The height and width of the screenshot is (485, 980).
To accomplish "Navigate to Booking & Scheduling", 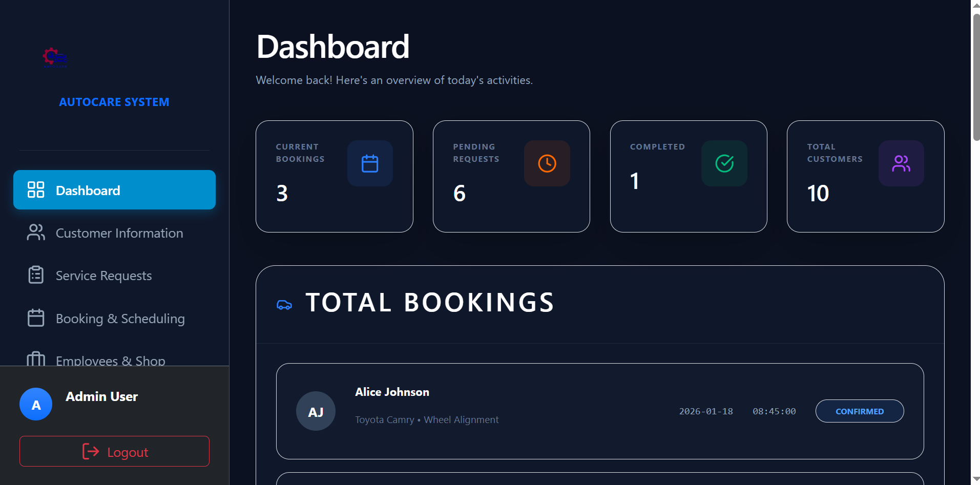I will pyautogui.click(x=114, y=318).
